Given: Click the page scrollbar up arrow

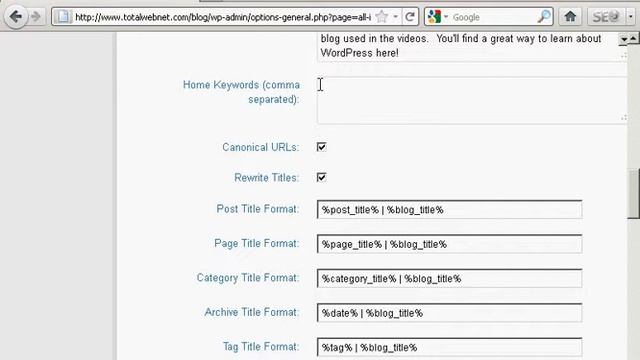Looking at the screenshot, I should (633, 38).
